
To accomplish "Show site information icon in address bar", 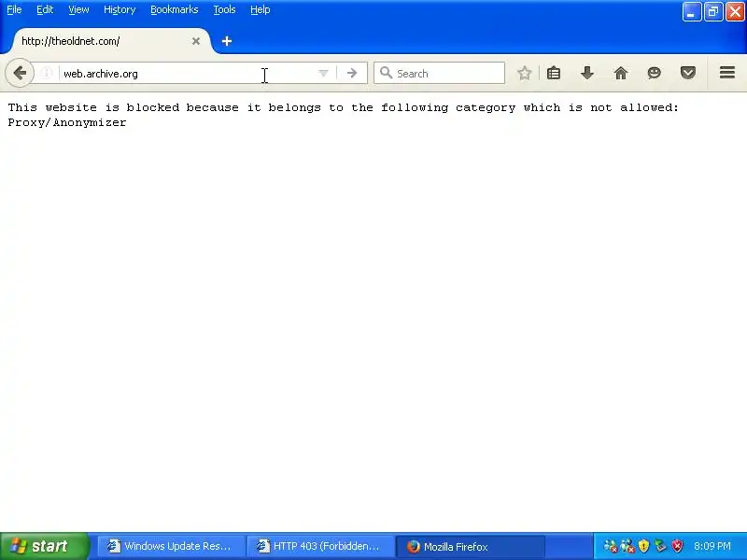I will coord(46,74).
